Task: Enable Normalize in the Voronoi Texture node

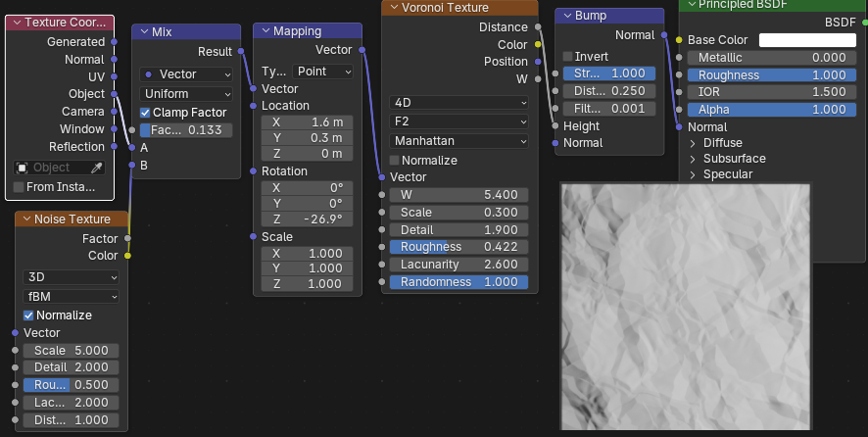Action: [x=396, y=160]
